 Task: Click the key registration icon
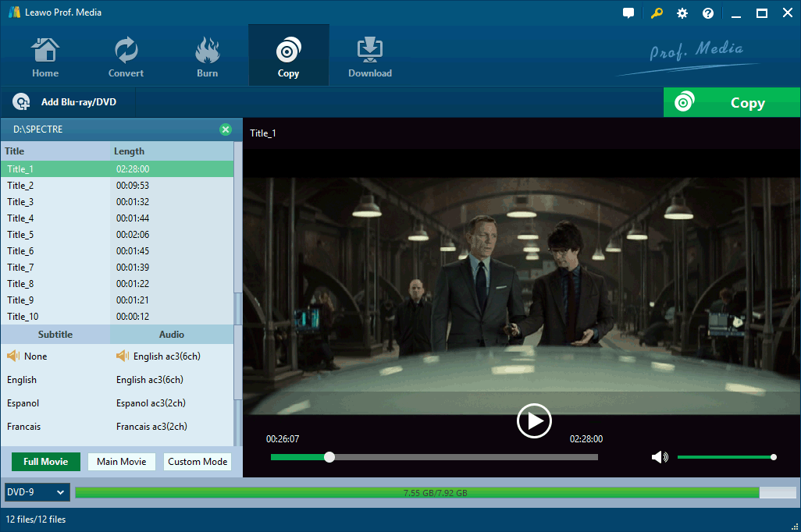657,13
